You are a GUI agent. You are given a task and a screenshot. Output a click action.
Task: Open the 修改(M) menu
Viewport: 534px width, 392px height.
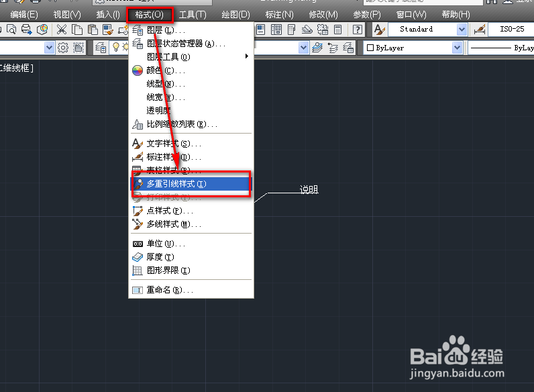click(323, 15)
